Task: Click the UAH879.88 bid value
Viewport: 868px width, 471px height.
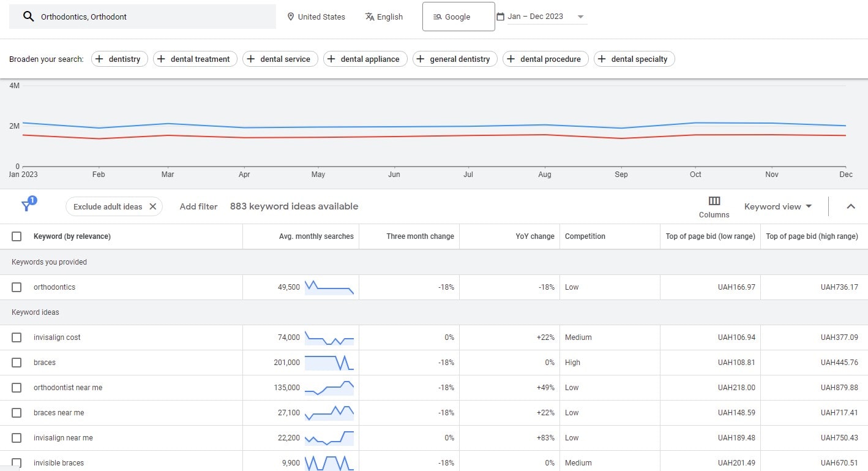Action: pos(839,388)
